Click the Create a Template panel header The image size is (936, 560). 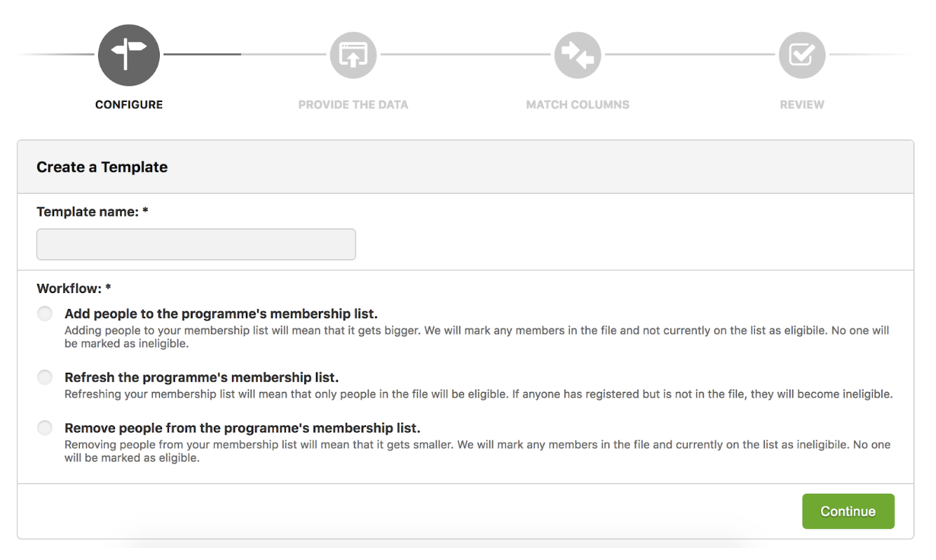[465, 167]
